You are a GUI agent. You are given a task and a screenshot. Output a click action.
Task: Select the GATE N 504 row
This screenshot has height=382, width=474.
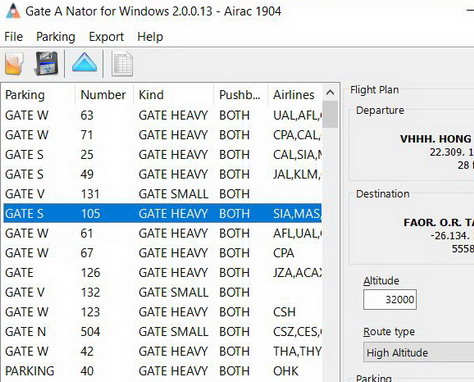pos(163,331)
